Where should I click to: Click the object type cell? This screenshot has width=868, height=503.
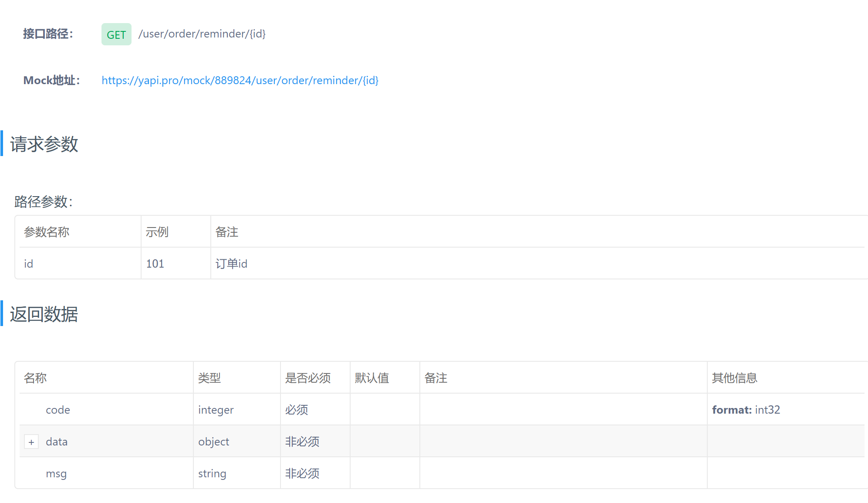pos(213,442)
